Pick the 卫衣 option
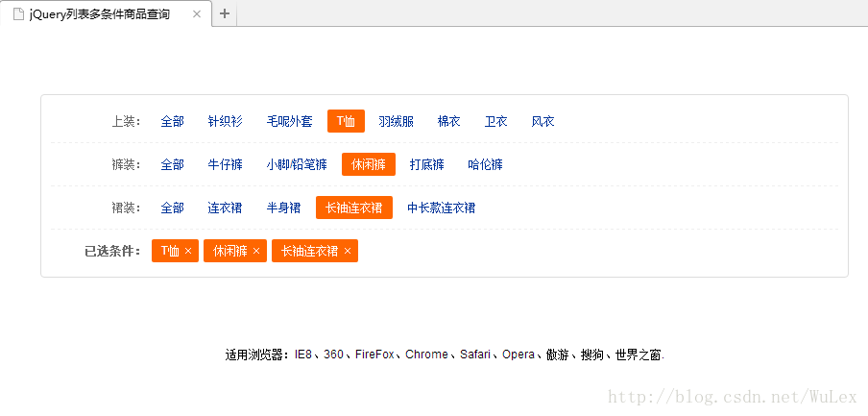 [496, 121]
